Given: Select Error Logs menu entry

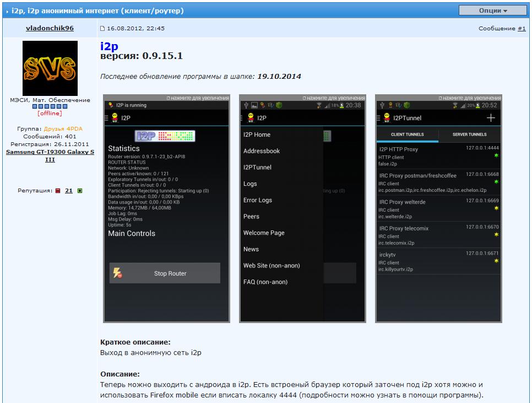Looking at the screenshot, I should [258, 200].
